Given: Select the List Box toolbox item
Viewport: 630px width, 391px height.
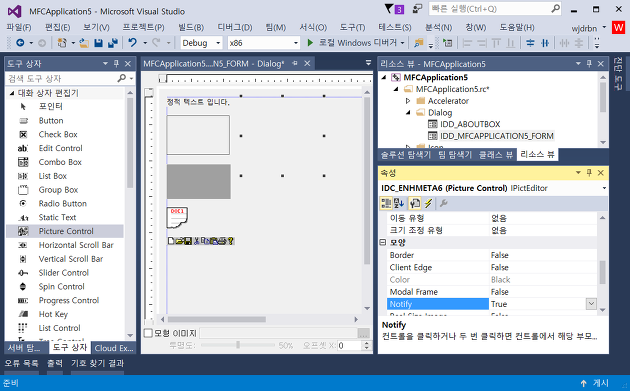Looking at the screenshot, I should click(53, 176).
